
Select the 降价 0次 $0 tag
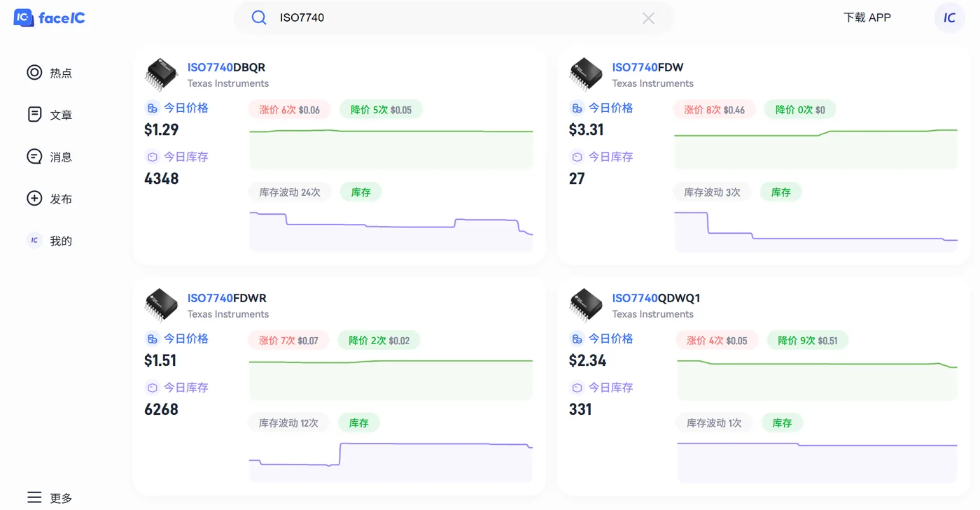[800, 109]
